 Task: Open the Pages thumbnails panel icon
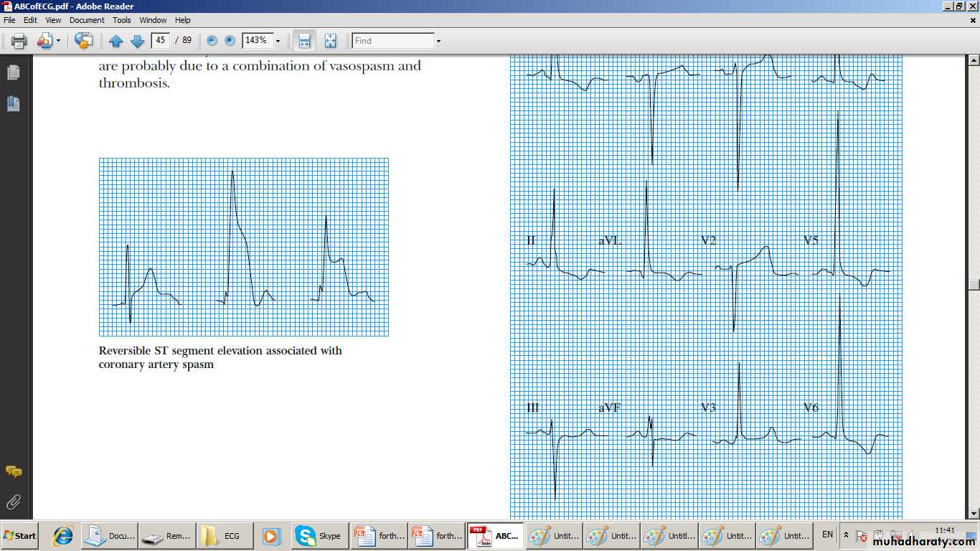tap(14, 72)
